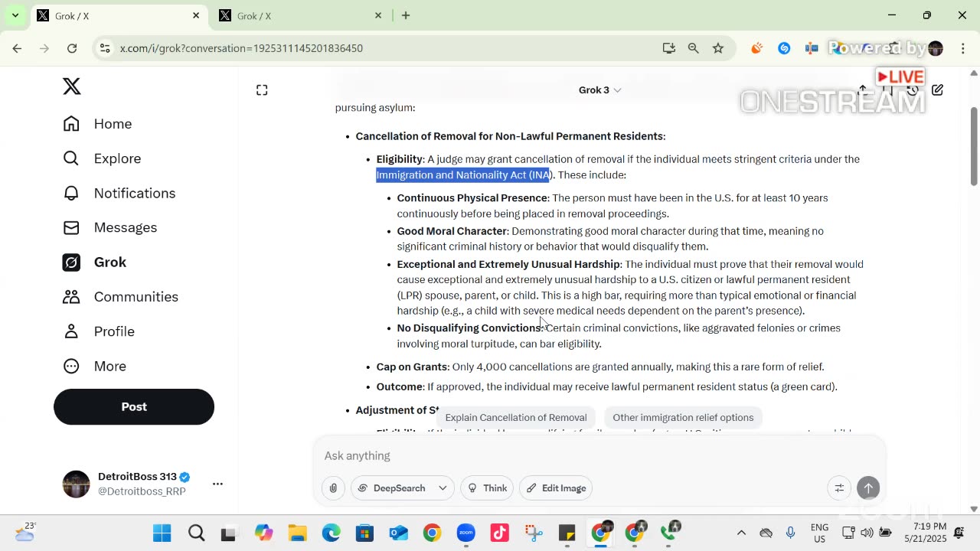Open a new browser tab
Image resolution: width=980 pixels, height=551 pixels.
pos(406,15)
